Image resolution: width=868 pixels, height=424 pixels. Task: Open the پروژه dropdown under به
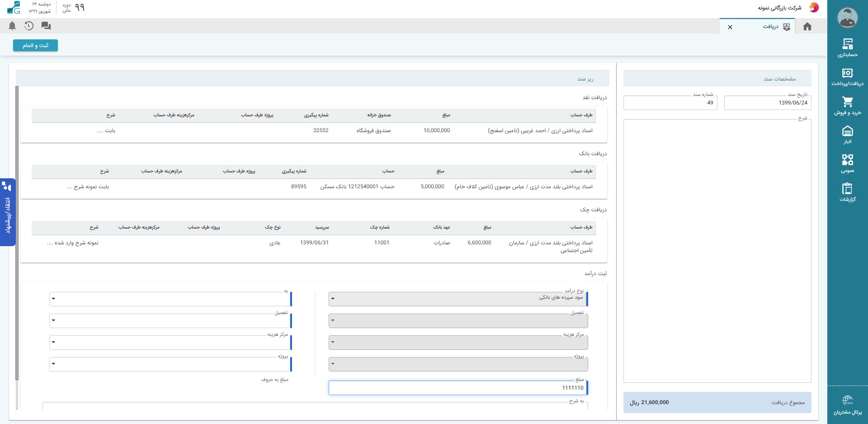click(170, 364)
